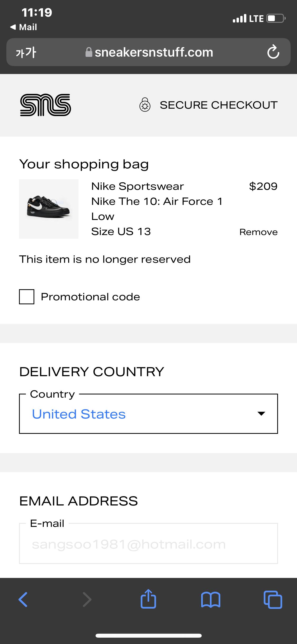The width and height of the screenshot is (297, 644).
Task: Remove the Air Force 1 from bag
Action: point(258,232)
